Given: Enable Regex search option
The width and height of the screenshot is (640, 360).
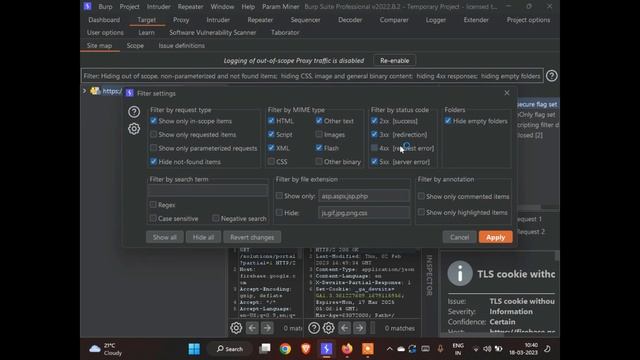Looking at the screenshot, I should (x=153, y=204).
